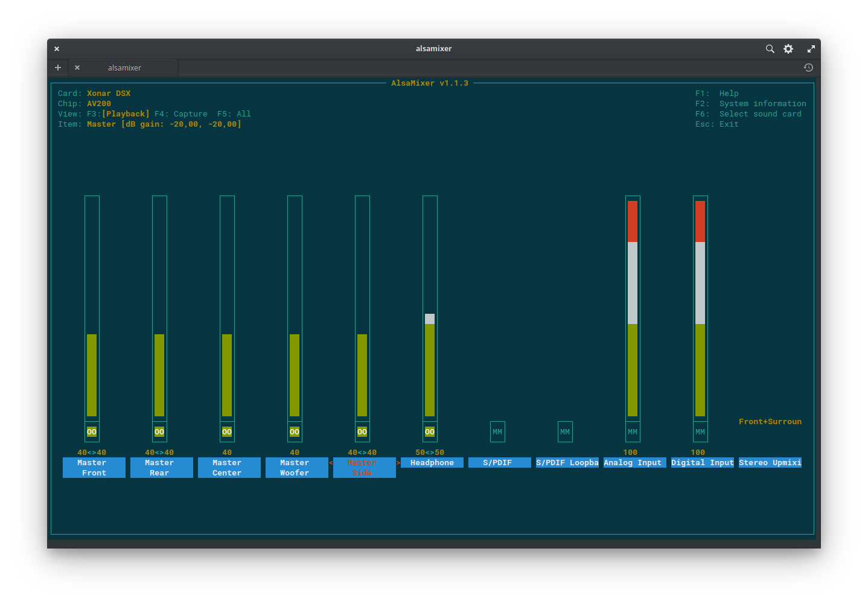Toggle mute box under Master Front

tap(92, 431)
